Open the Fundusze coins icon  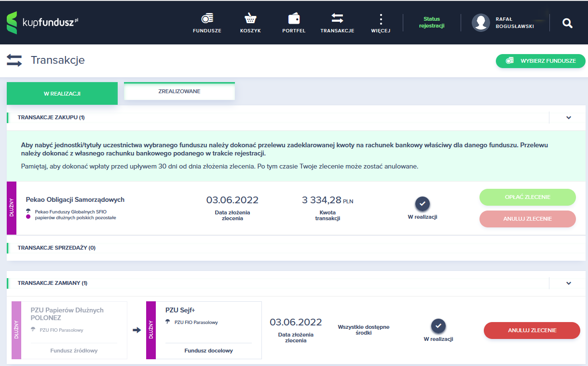tap(207, 18)
